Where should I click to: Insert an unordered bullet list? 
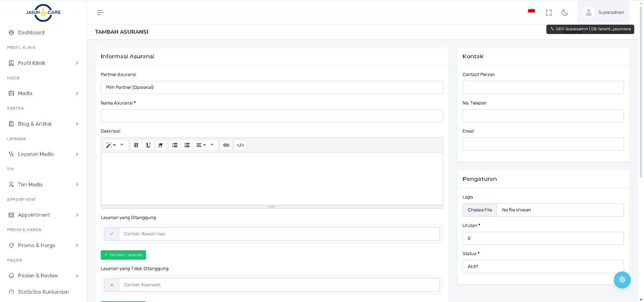click(x=175, y=145)
